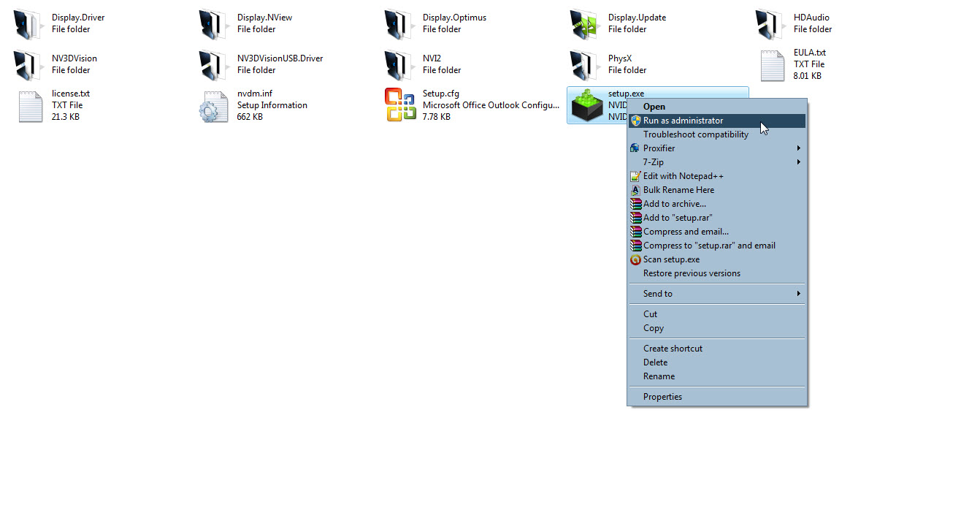Screen dimensions: 980x532
Task: Click the Display.Optimus folder name
Action: click(454, 18)
